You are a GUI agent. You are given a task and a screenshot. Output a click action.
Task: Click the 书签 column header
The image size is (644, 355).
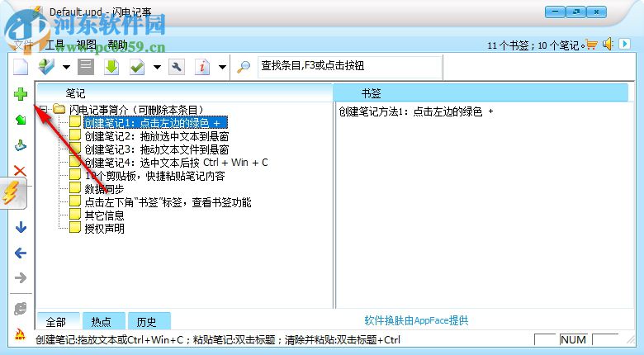(481, 93)
